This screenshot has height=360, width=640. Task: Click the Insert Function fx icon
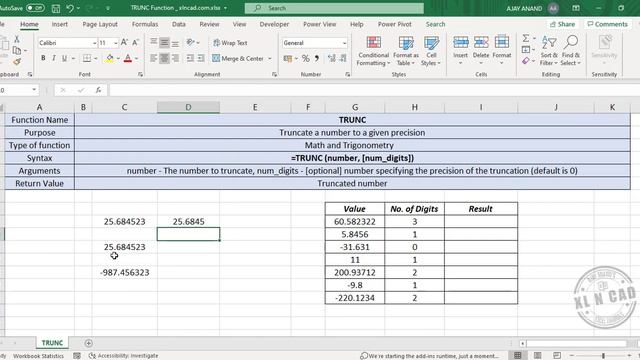point(98,90)
